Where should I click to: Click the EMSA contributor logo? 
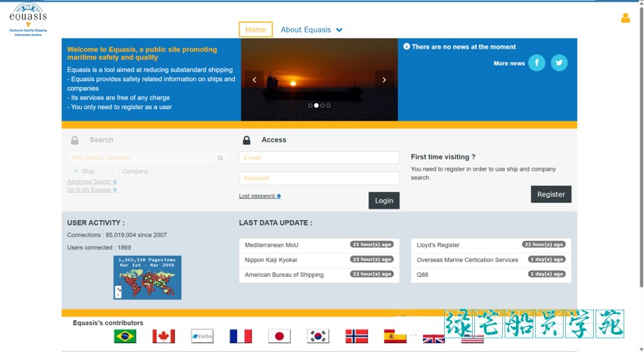point(202,336)
